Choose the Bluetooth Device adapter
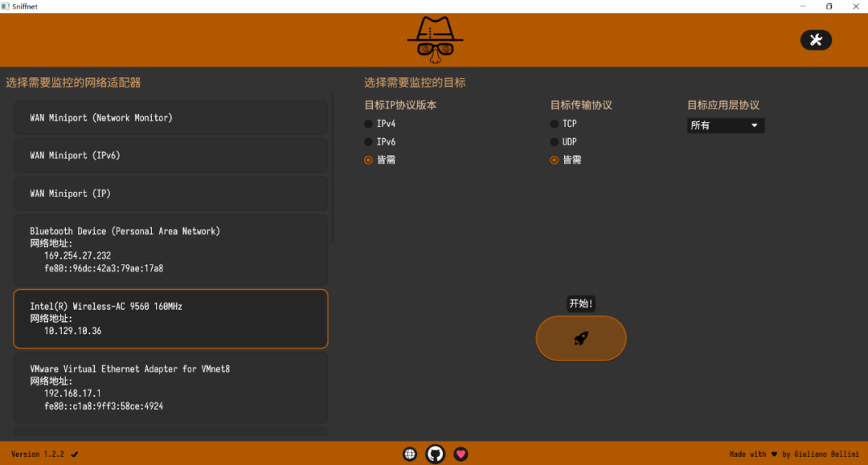 [170, 249]
